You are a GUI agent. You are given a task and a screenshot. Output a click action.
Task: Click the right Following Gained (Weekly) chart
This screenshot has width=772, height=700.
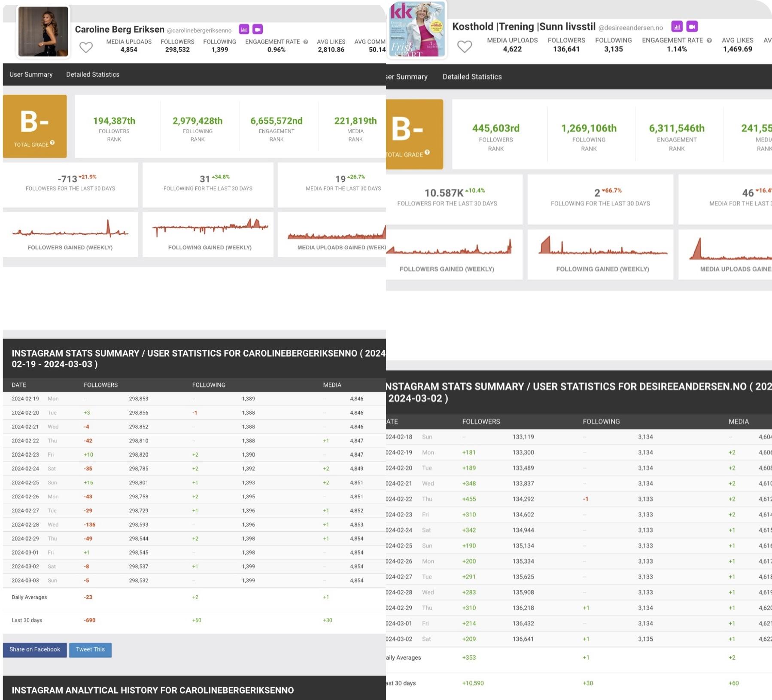pos(600,255)
